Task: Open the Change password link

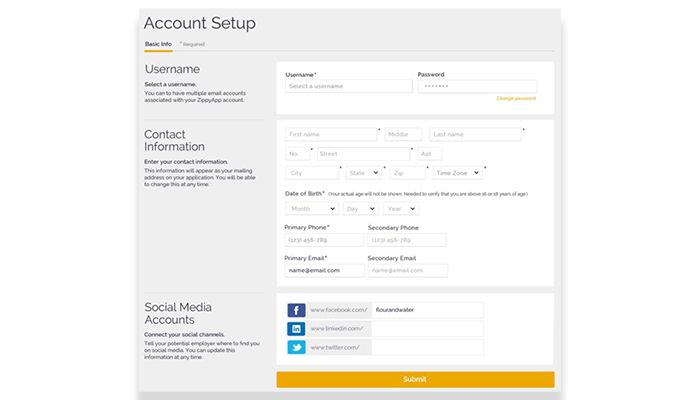Action: pyautogui.click(x=516, y=98)
